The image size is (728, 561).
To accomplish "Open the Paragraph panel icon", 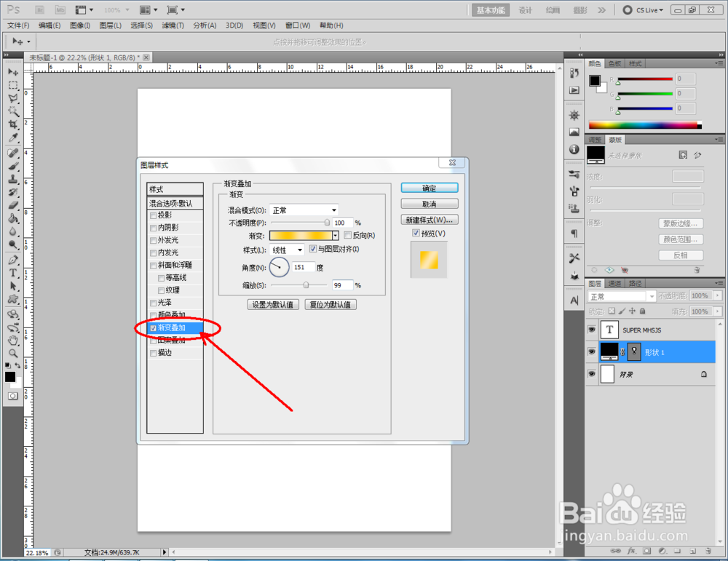I will (574, 234).
